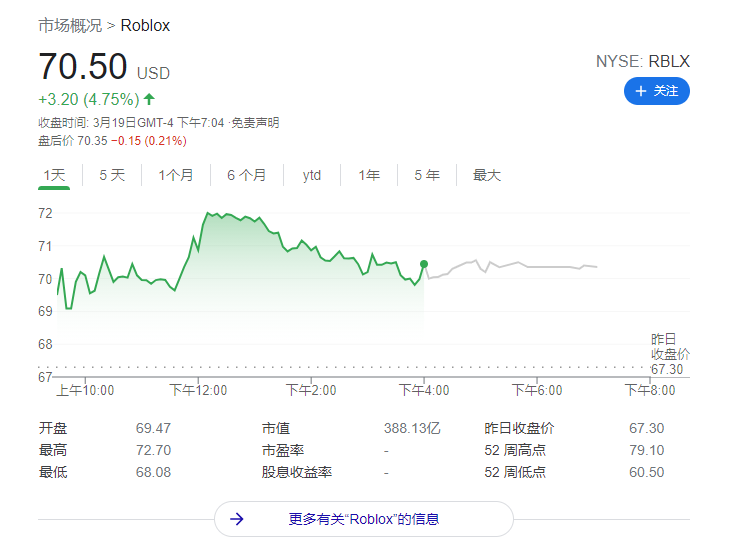Image resolution: width=749 pixels, height=546 pixels.
Task: Click the 昨日收盘价 67.30 chart label
Action: point(670,354)
